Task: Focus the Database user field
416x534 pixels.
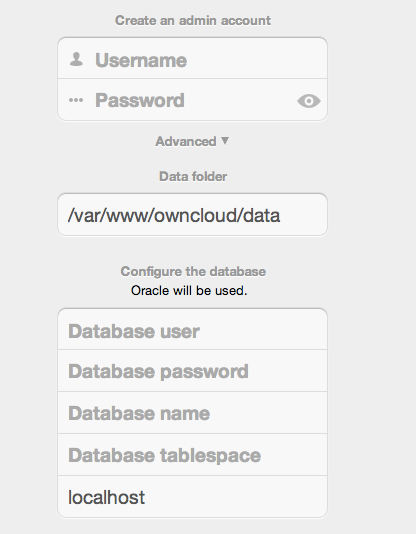Action: 192,329
